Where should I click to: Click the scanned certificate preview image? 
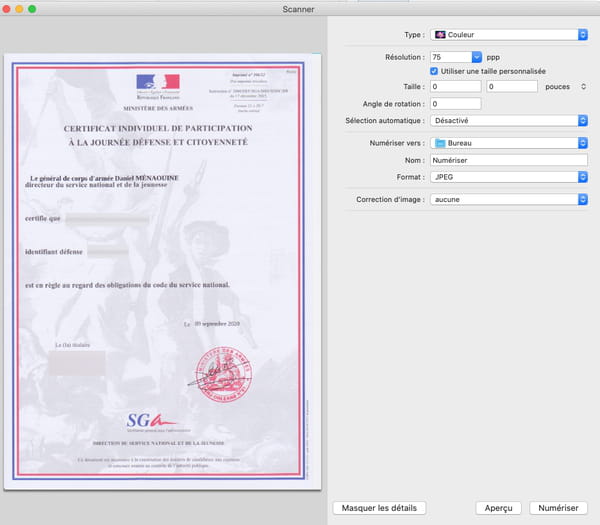click(162, 271)
